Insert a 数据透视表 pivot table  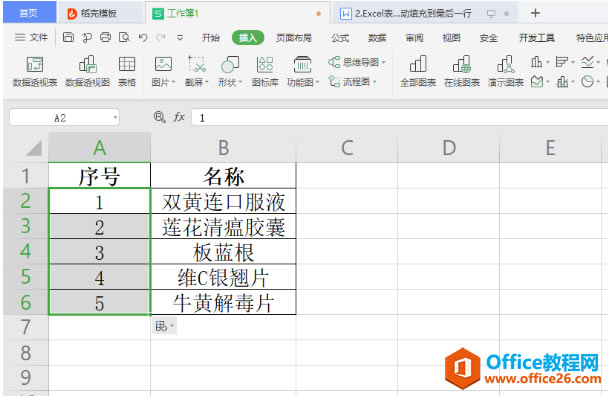point(35,71)
